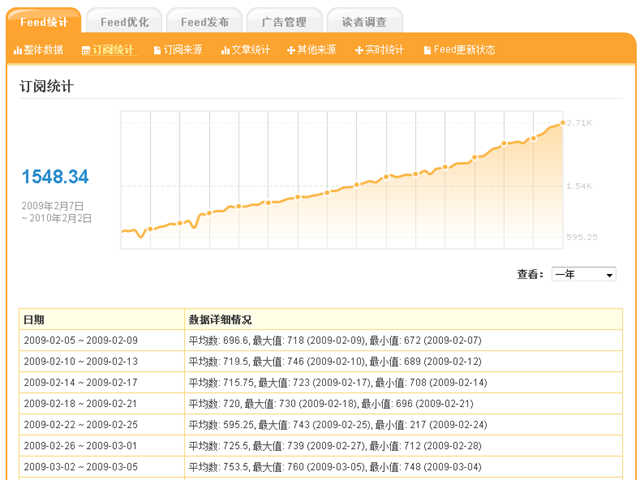
Task: Click the 文章统计 chart icon
Action: pos(225,50)
